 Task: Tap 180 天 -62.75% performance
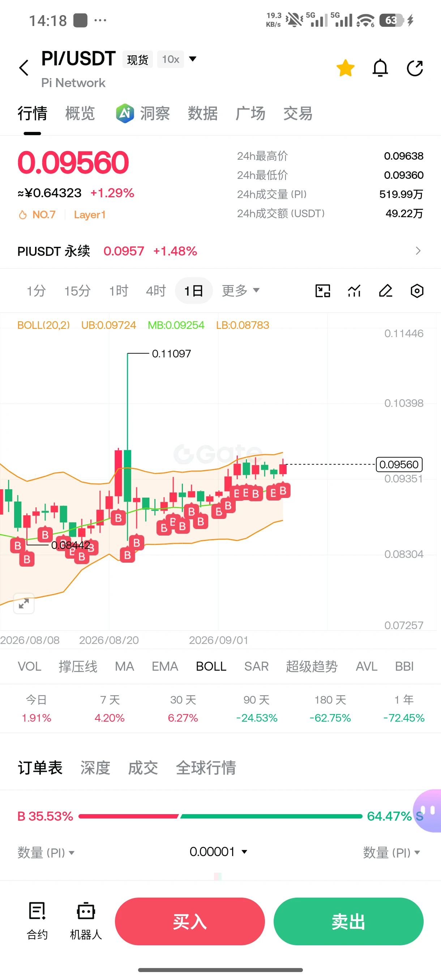tap(330, 709)
